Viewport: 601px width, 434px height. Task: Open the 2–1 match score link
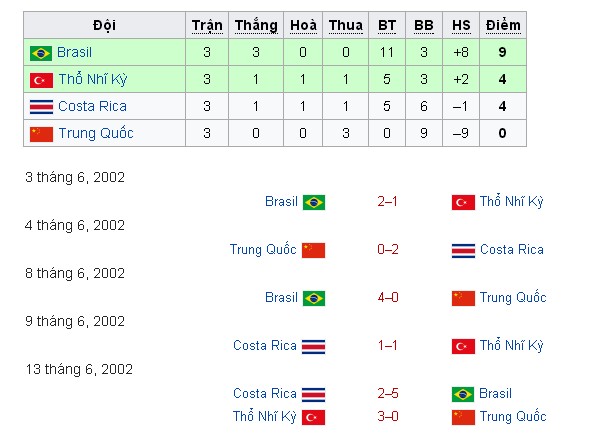387,201
